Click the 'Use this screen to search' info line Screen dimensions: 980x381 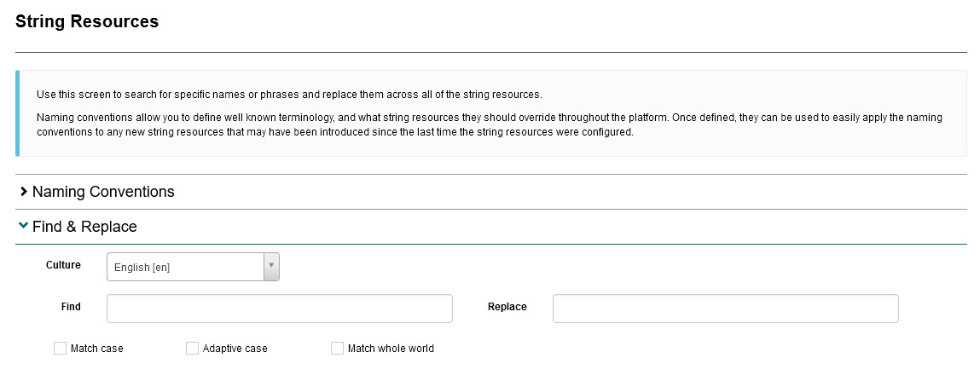click(289, 94)
